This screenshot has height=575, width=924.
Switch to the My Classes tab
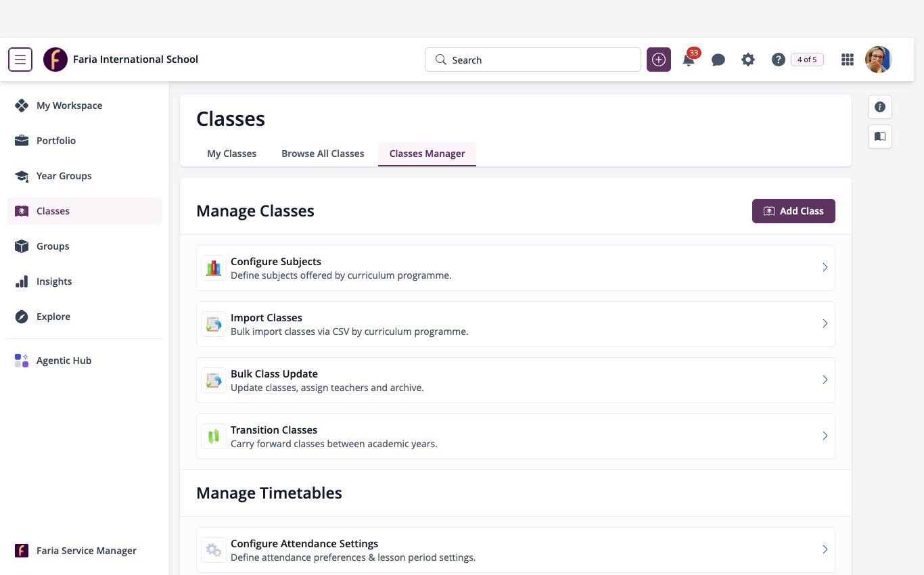pos(231,154)
